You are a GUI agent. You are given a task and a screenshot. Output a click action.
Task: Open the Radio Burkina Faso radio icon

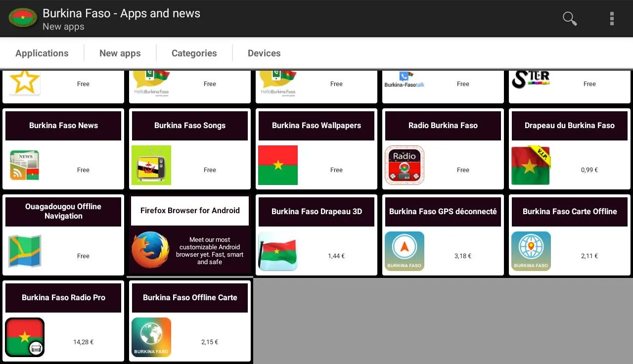point(405,165)
